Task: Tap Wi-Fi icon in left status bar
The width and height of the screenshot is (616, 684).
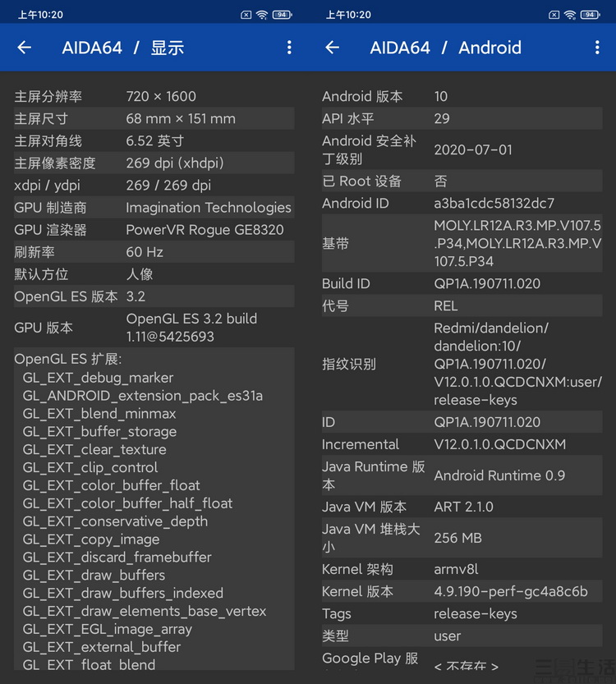Action: click(262, 15)
